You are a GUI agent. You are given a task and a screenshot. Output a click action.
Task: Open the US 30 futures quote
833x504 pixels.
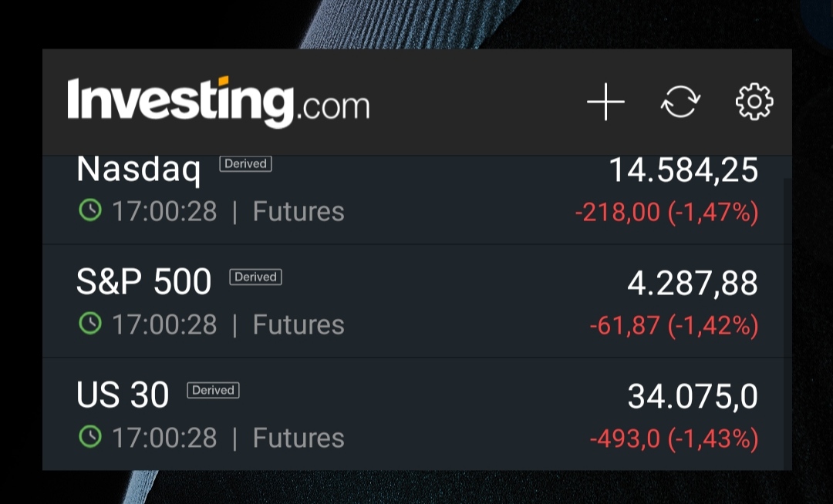123,396
